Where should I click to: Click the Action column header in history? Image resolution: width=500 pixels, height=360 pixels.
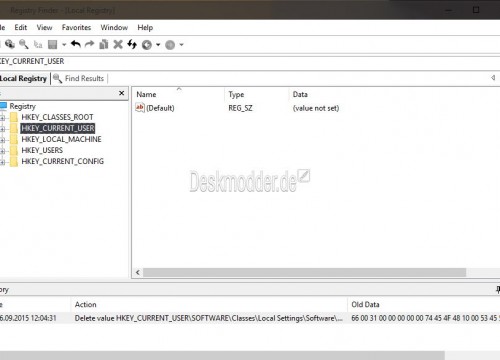coord(209,304)
